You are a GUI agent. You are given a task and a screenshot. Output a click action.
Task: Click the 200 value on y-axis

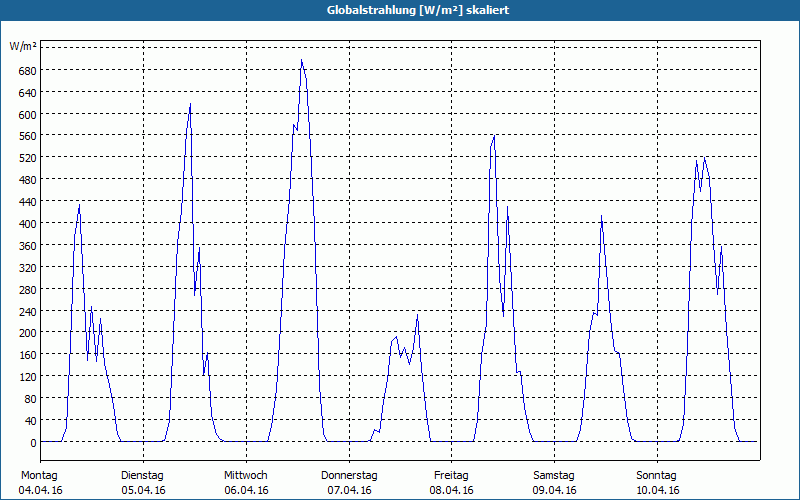pyautogui.click(x=27, y=333)
